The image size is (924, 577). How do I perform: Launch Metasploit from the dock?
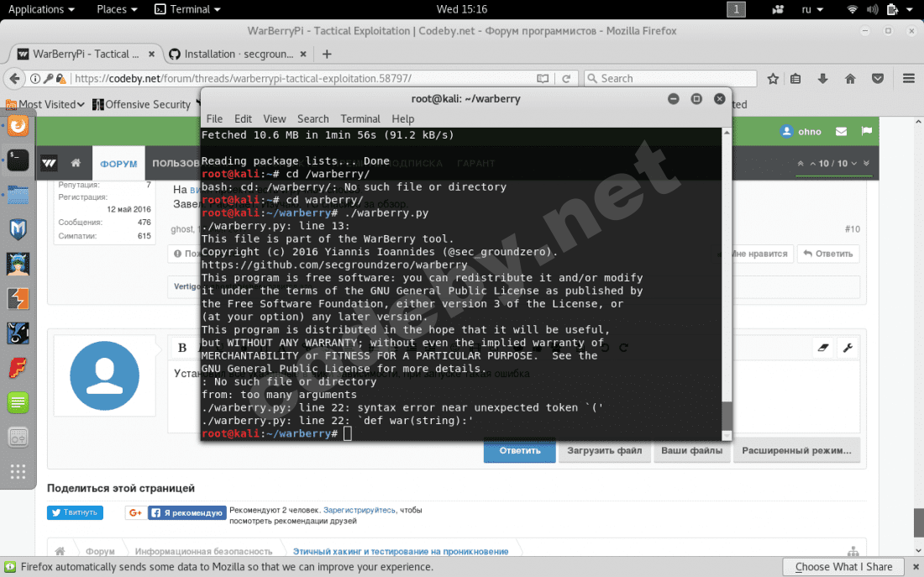(x=18, y=229)
